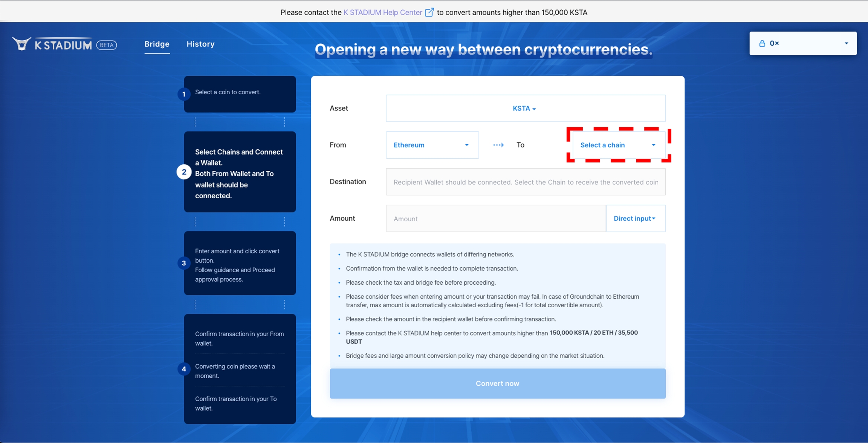This screenshot has height=443, width=868.
Task: Open the external link icon beside Help Center
Action: [x=429, y=12]
